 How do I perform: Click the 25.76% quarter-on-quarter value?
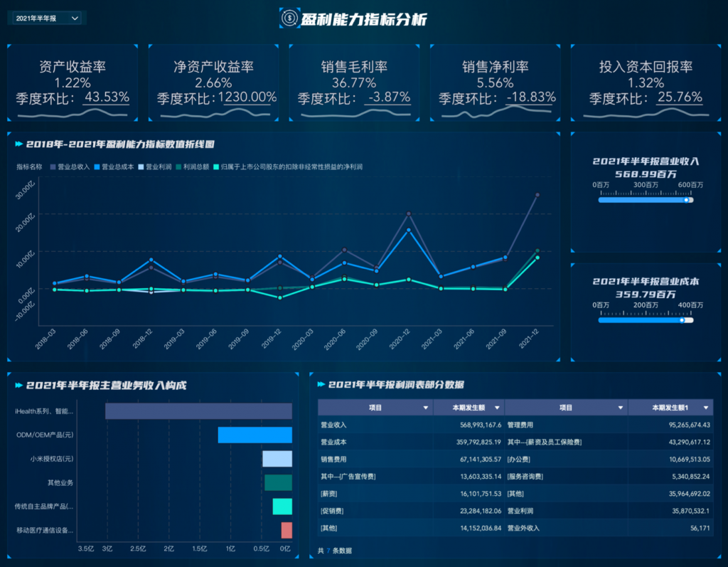point(680,97)
